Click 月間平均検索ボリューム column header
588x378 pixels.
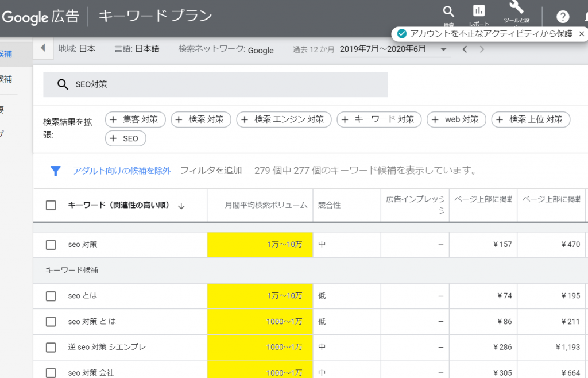point(266,205)
